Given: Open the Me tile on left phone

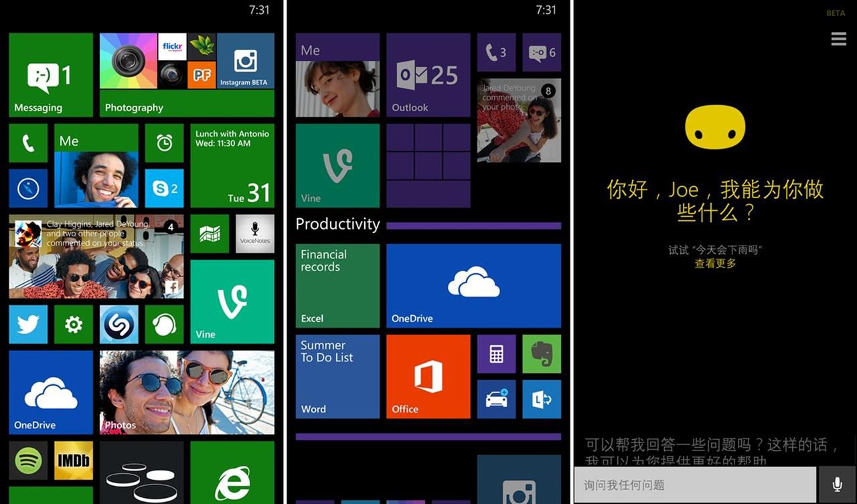Looking at the screenshot, I should tap(96, 165).
